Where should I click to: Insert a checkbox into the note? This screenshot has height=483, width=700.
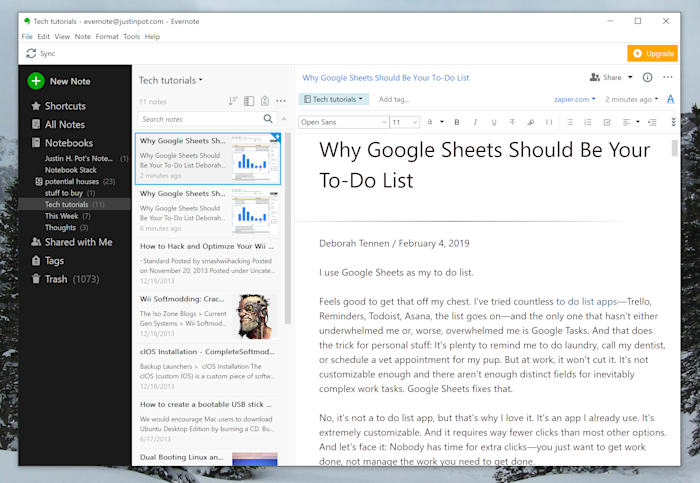tap(606, 122)
